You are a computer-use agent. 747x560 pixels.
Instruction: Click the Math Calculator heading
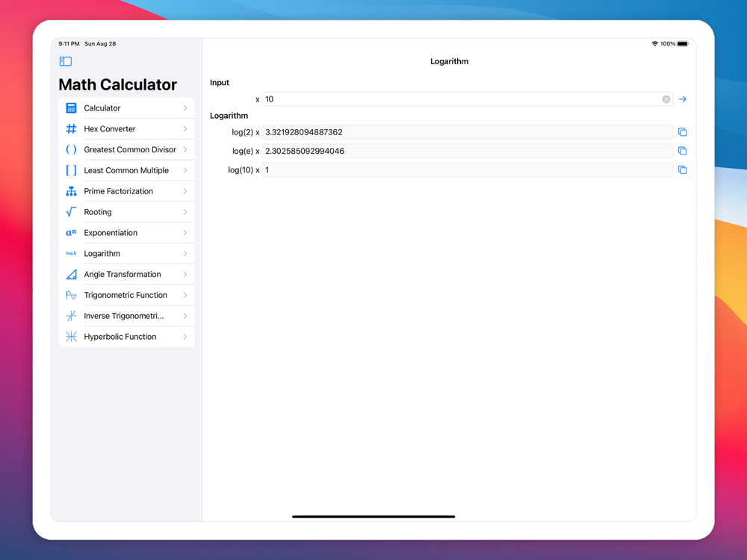(x=118, y=84)
